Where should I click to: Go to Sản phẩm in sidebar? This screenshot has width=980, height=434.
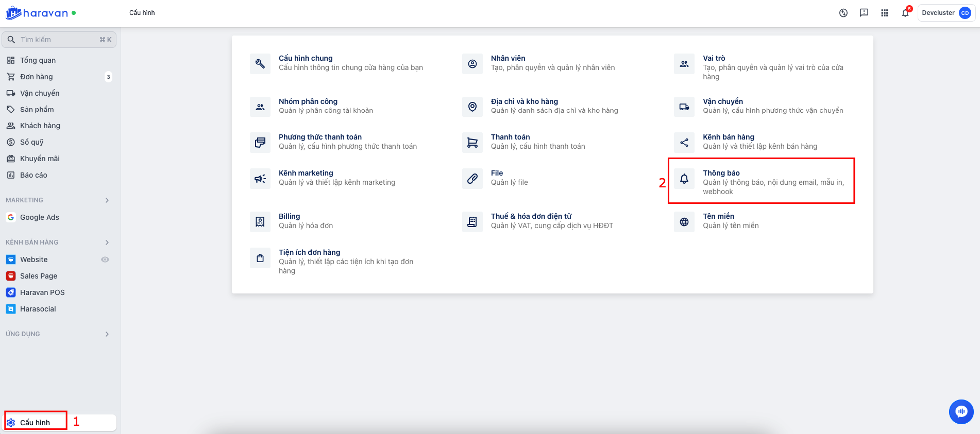click(x=37, y=109)
